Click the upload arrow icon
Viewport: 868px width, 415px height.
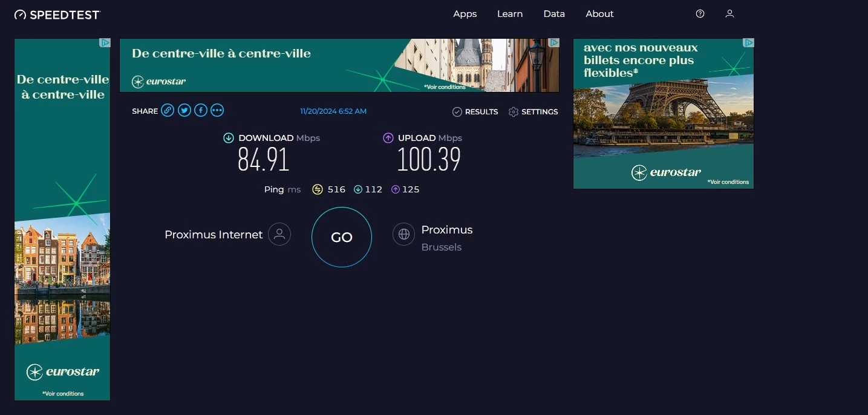pyautogui.click(x=388, y=138)
